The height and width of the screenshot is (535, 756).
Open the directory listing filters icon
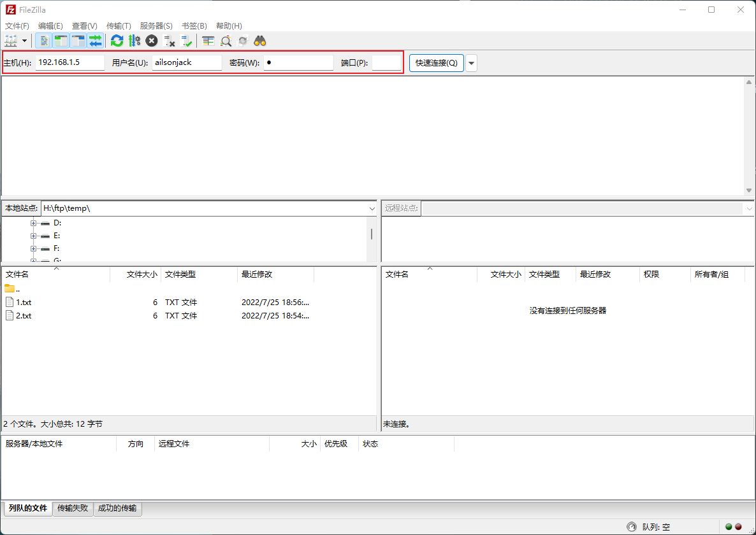tap(208, 41)
